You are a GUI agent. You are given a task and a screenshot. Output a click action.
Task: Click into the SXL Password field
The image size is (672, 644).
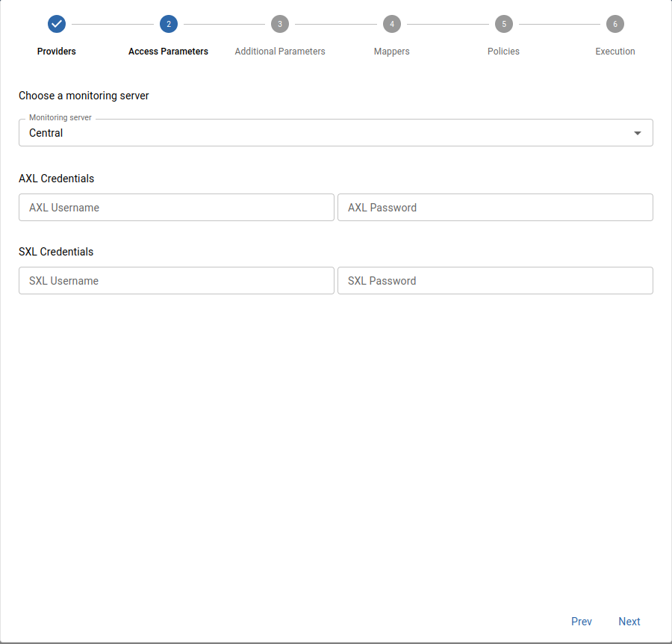point(495,281)
